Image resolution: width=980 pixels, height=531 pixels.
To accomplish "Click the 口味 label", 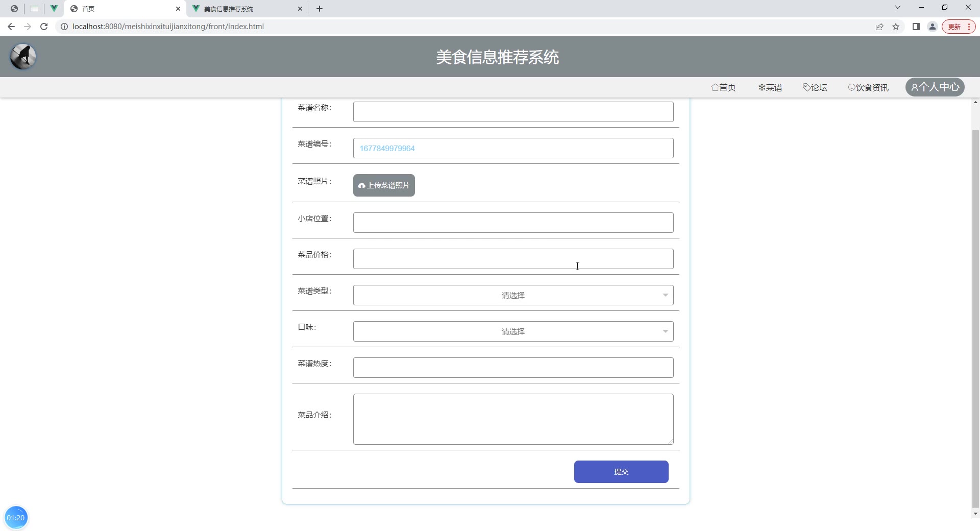I will coord(307,327).
